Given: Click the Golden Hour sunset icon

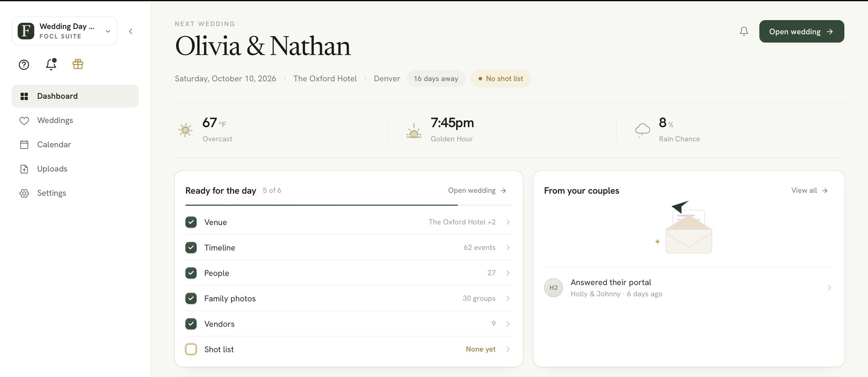Looking at the screenshot, I should click(x=414, y=131).
